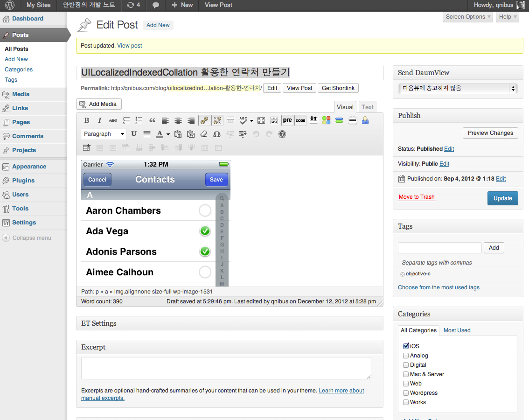Screen dimensions: 529x420
Task: Switch to the Text editor tab
Action: 368,107
